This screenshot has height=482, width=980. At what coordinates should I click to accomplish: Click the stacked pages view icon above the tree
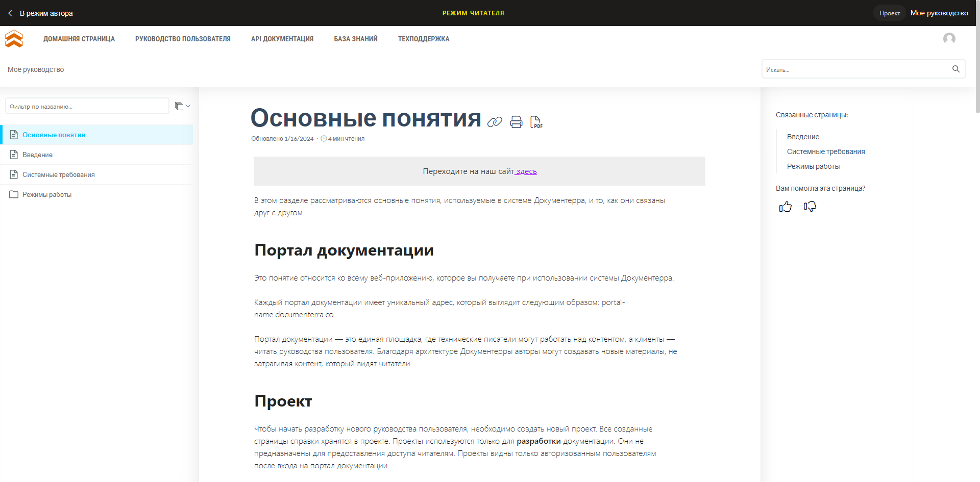[x=179, y=106]
